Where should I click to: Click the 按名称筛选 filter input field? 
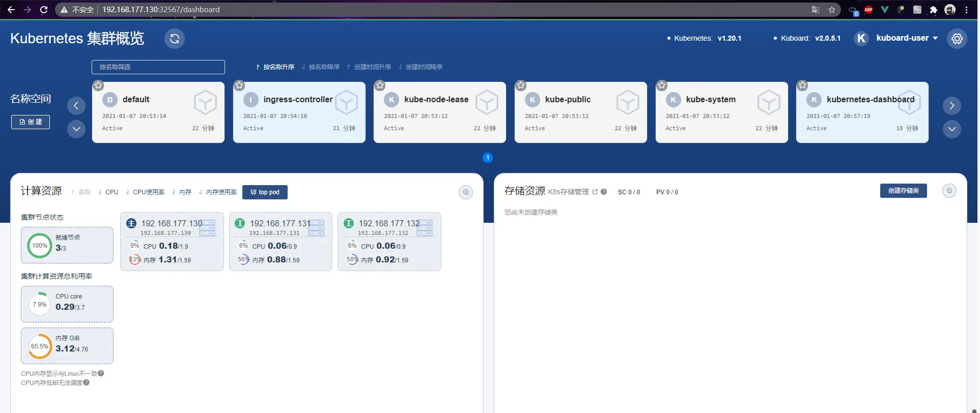point(158,67)
